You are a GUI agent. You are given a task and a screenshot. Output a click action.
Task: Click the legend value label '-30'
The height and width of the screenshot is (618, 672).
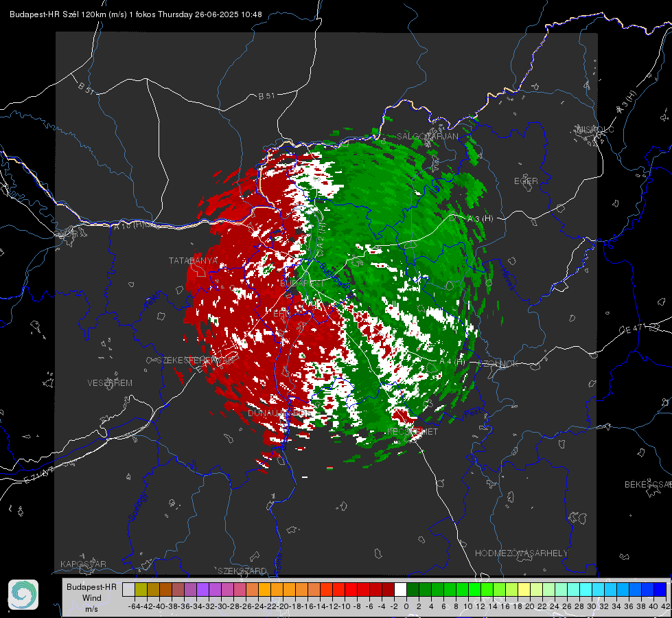pyautogui.click(x=221, y=606)
